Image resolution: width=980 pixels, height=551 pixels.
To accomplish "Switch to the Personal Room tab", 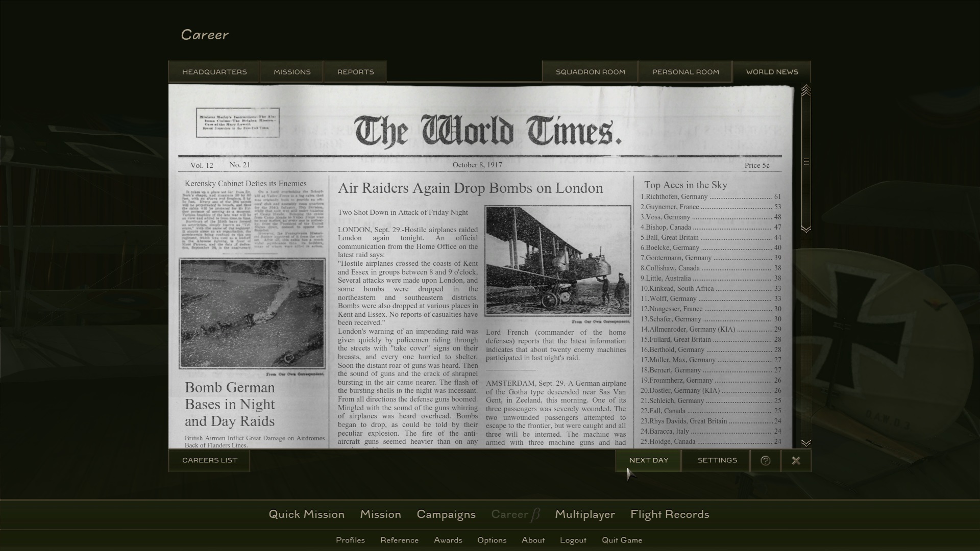I will point(685,71).
